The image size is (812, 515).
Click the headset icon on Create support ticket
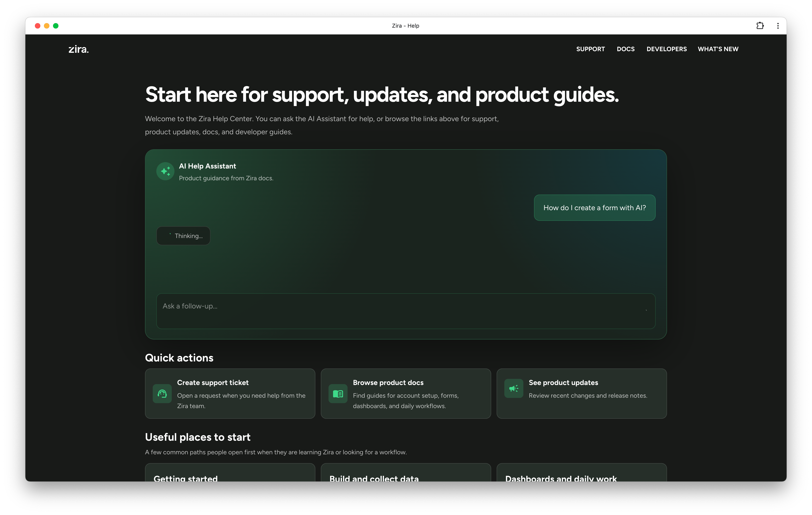162,393
